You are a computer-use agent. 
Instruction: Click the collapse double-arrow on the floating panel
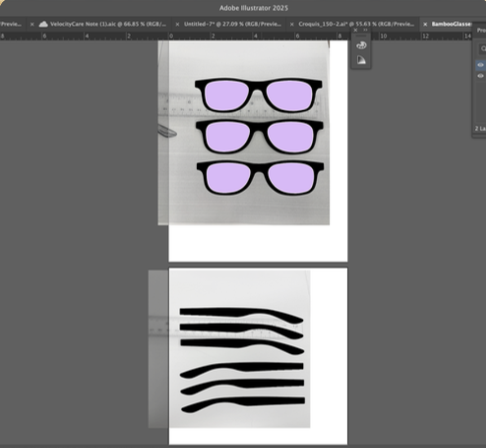coord(366,30)
